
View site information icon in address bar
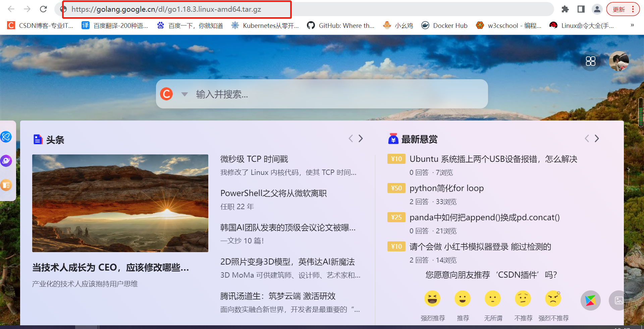click(63, 9)
